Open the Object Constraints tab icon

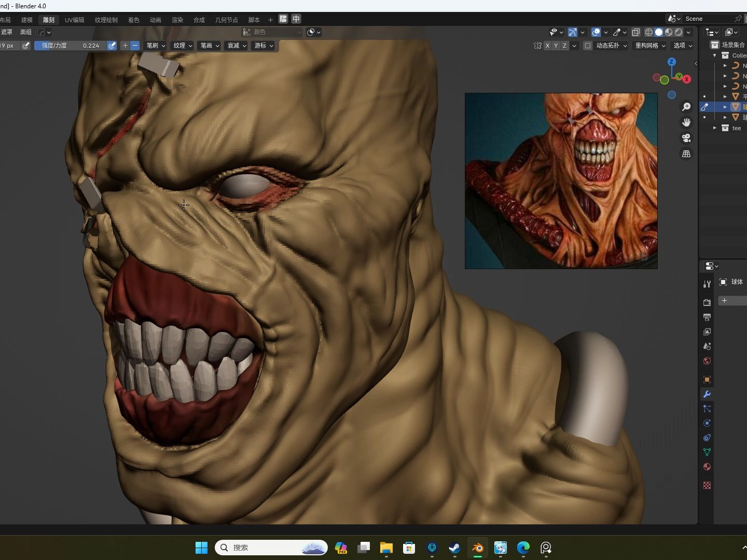[707, 438]
